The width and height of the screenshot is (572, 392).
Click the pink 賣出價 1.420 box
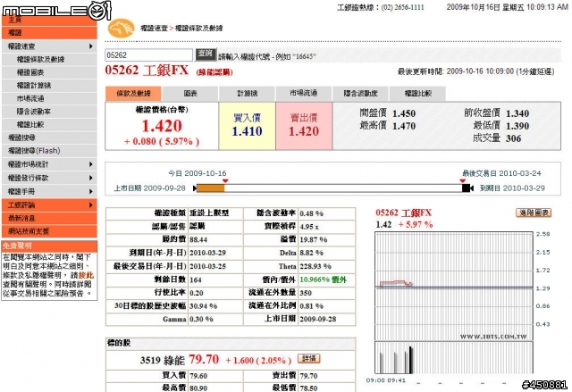(x=304, y=126)
